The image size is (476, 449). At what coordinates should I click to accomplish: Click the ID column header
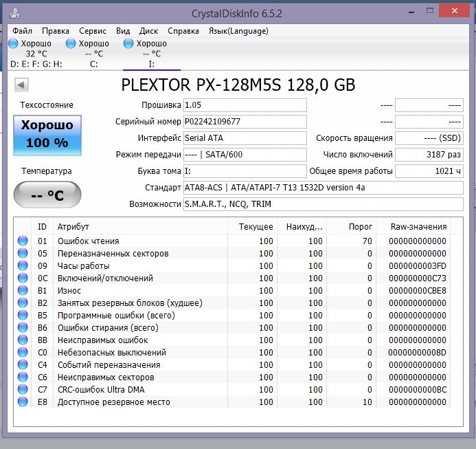click(x=42, y=227)
